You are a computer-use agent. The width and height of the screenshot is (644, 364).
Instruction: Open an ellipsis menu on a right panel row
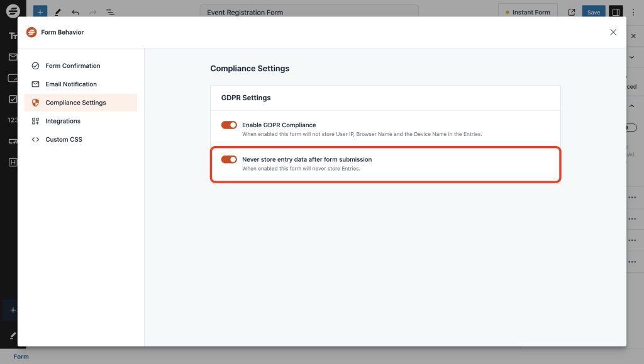(x=633, y=197)
